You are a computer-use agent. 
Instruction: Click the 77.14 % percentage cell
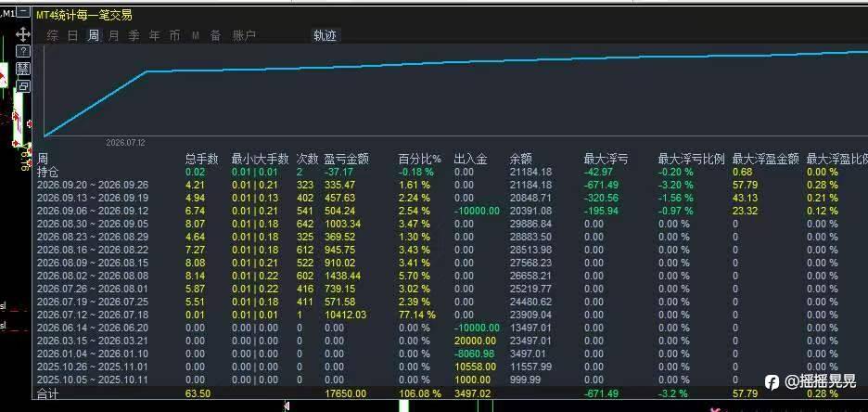(417, 315)
